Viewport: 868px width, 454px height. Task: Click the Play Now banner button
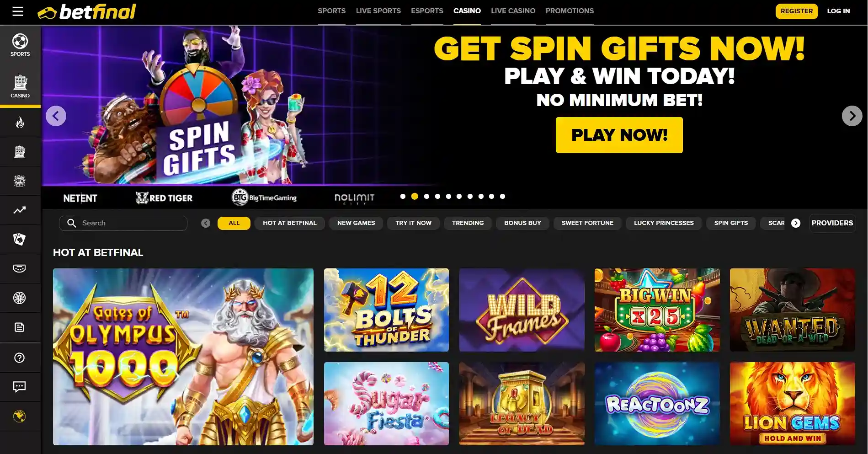tap(619, 135)
